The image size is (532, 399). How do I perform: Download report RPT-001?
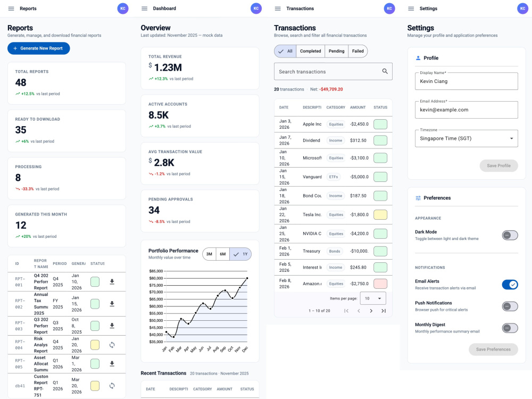(112, 281)
